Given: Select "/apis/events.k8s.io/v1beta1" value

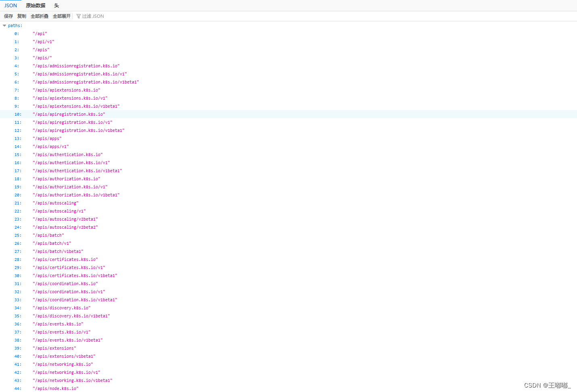Looking at the screenshot, I should [x=68, y=340].
